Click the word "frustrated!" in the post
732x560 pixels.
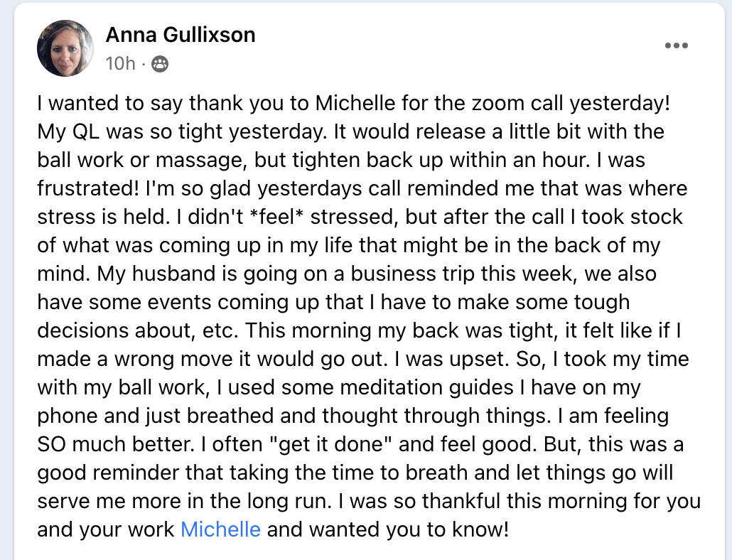coord(88,188)
